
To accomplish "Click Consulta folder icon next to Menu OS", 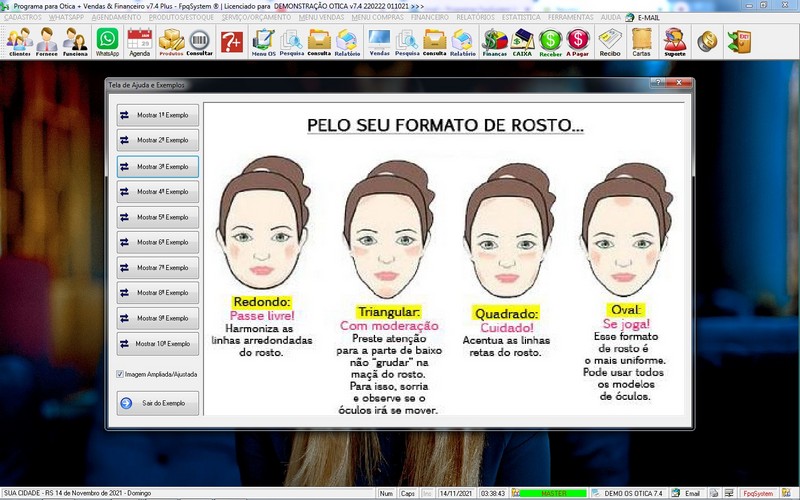I will [x=319, y=42].
